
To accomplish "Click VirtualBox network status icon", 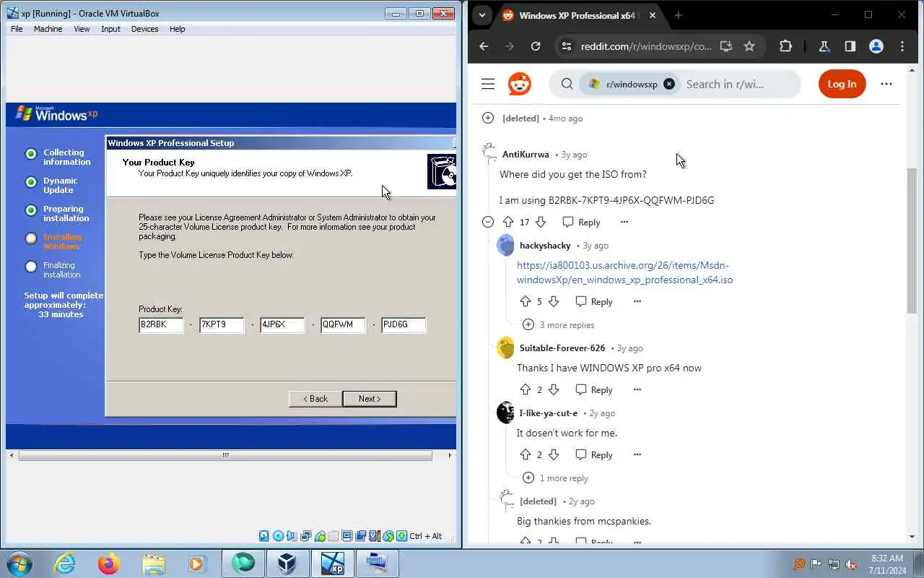I will click(306, 536).
